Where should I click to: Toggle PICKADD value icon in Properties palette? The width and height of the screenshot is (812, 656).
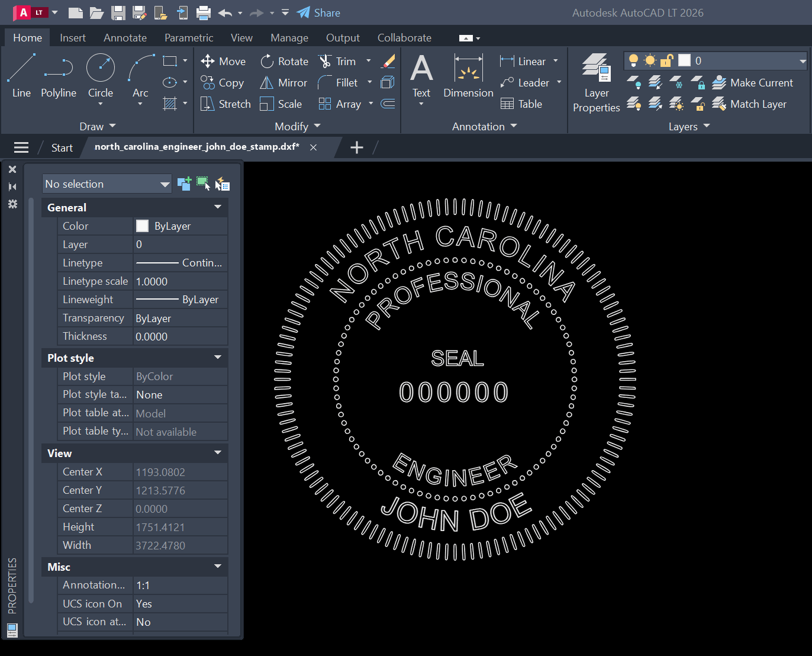pyautogui.click(x=184, y=184)
